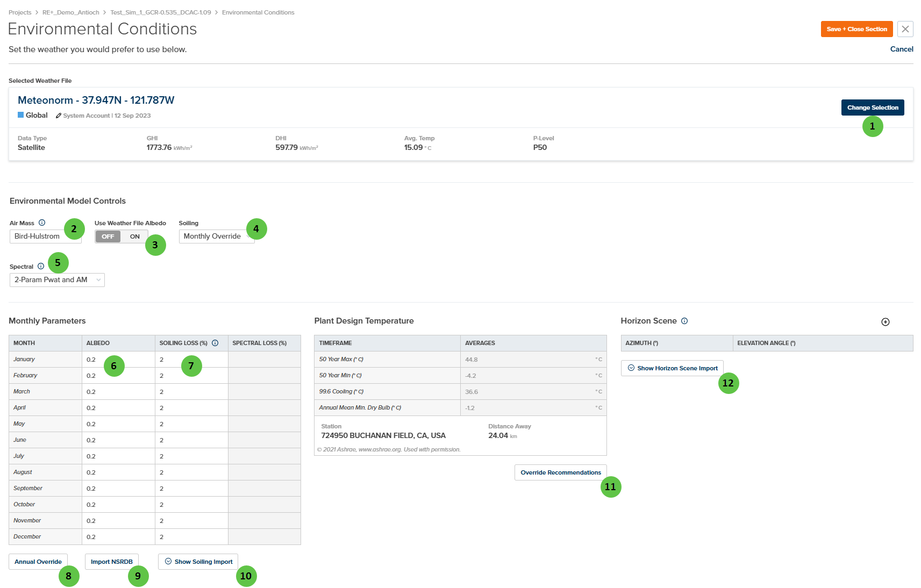Open the Air Mass Bird-Hulstrom dropdown
Screen dimensions: 921x588
click(x=46, y=236)
